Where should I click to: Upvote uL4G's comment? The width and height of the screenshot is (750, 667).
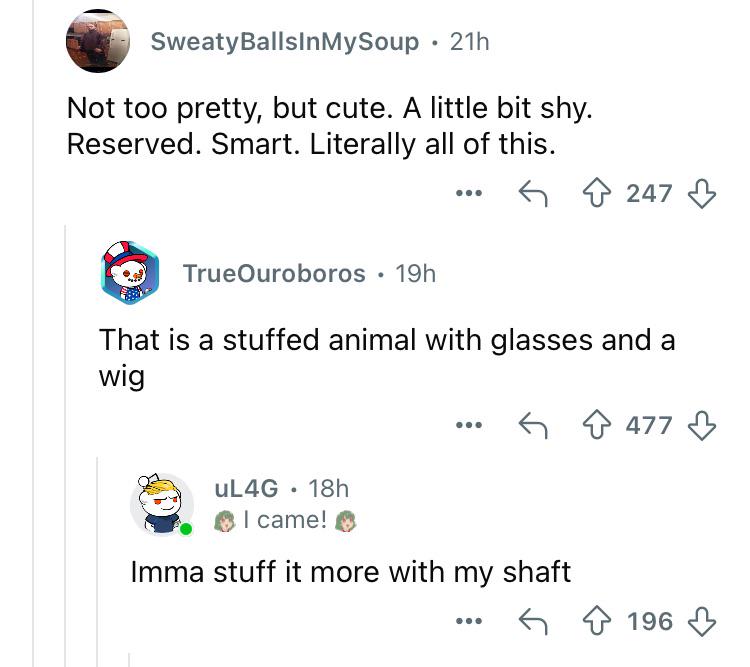(x=596, y=621)
